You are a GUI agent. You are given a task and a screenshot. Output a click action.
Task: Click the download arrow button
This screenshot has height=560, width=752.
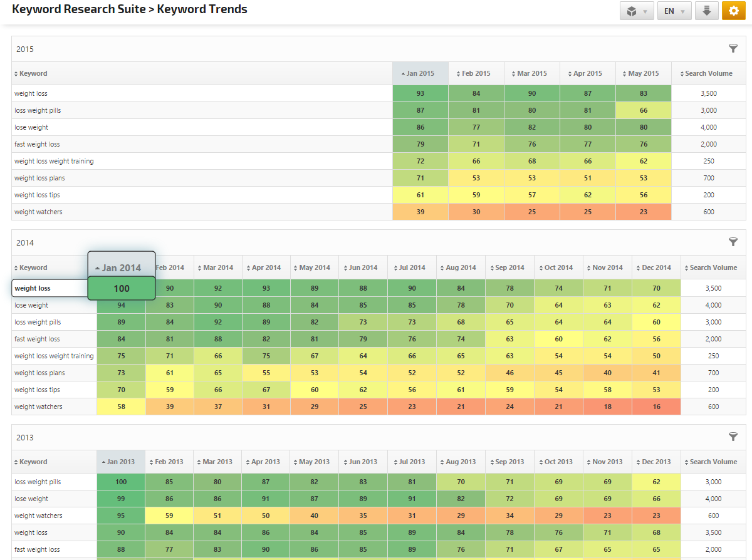pyautogui.click(x=706, y=11)
